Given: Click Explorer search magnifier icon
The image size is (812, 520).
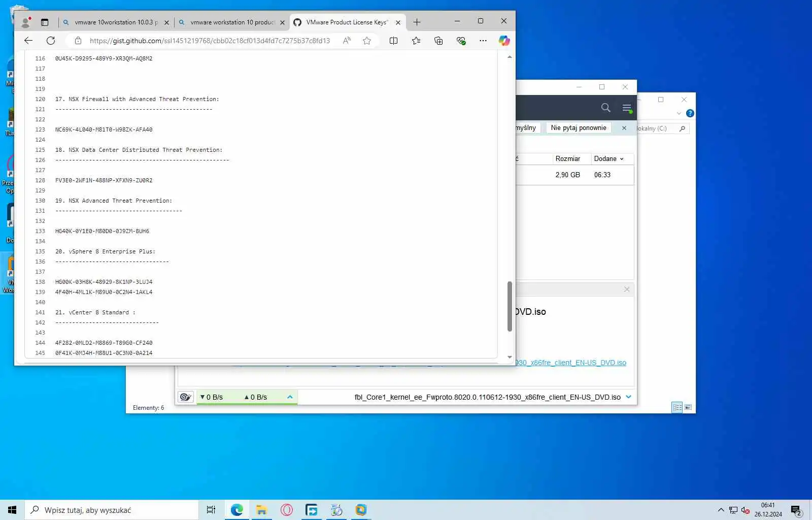Looking at the screenshot, I should click(x=683, y=128).
